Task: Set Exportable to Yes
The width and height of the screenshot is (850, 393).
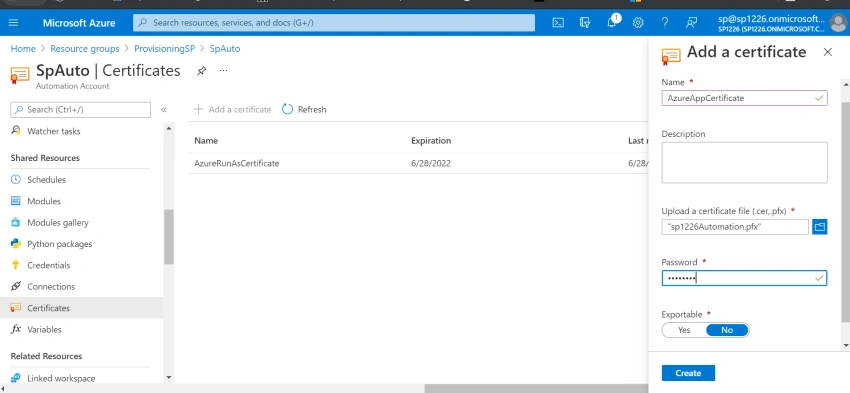Action: coord(684,330)
